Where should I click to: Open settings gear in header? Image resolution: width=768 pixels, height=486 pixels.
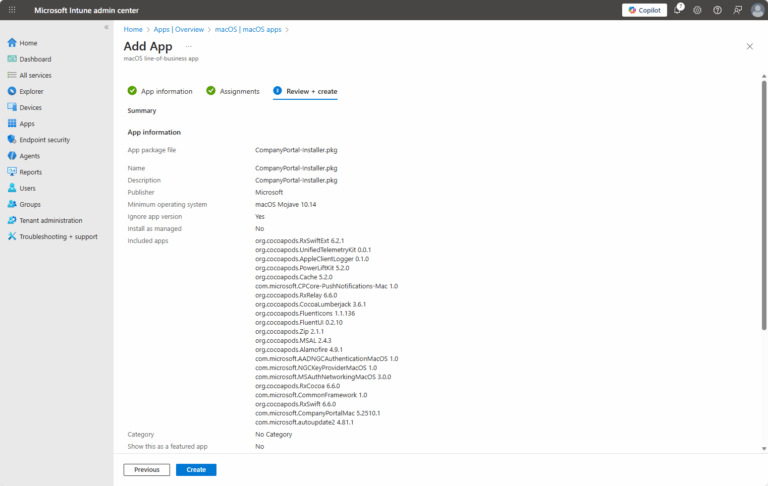coord(697,10)
